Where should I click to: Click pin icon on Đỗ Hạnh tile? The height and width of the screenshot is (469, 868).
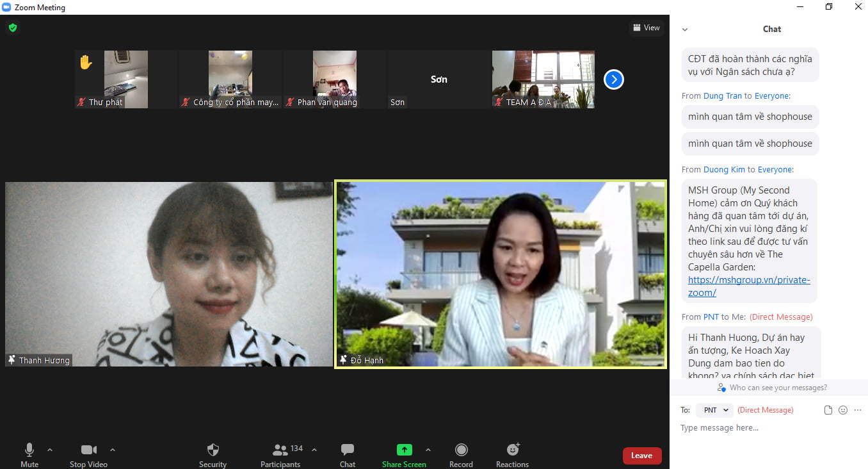pos(344,360)
